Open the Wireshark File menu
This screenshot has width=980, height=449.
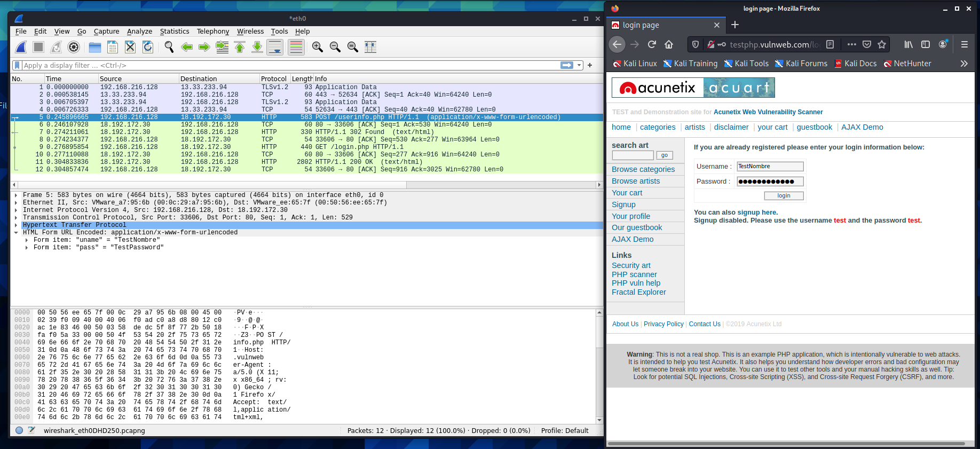click(21, 31)
